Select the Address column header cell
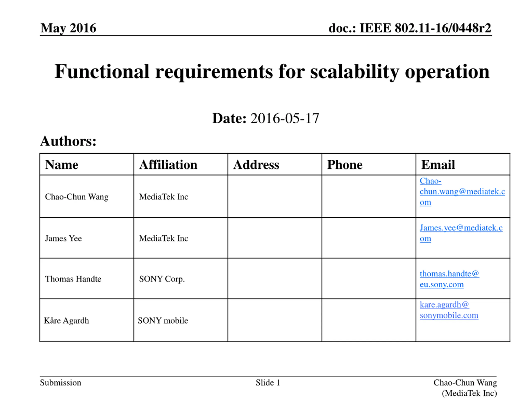532x399 pixels. (x=275, y=164)
